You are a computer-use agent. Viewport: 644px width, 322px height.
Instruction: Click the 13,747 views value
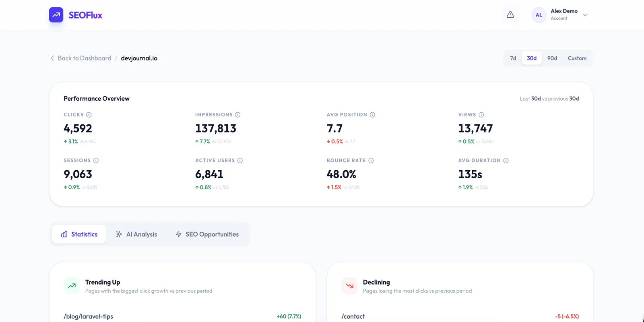click(x=475, y=129)
